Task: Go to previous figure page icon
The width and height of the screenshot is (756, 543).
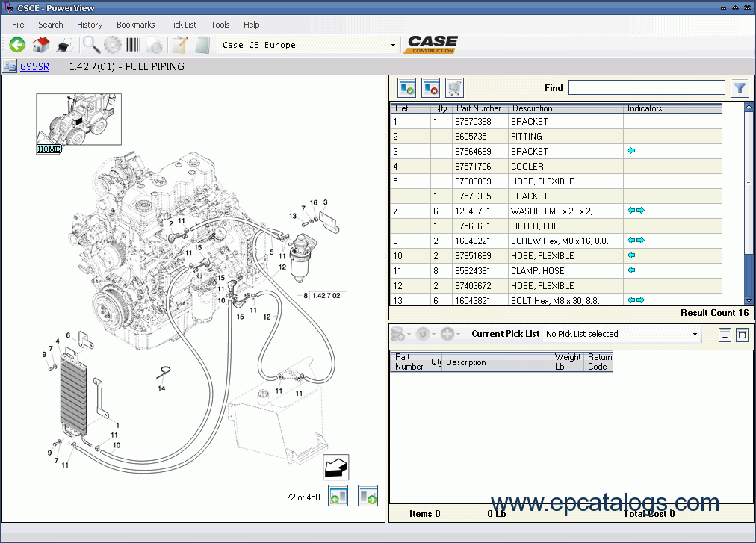Action: pos(338,496)
